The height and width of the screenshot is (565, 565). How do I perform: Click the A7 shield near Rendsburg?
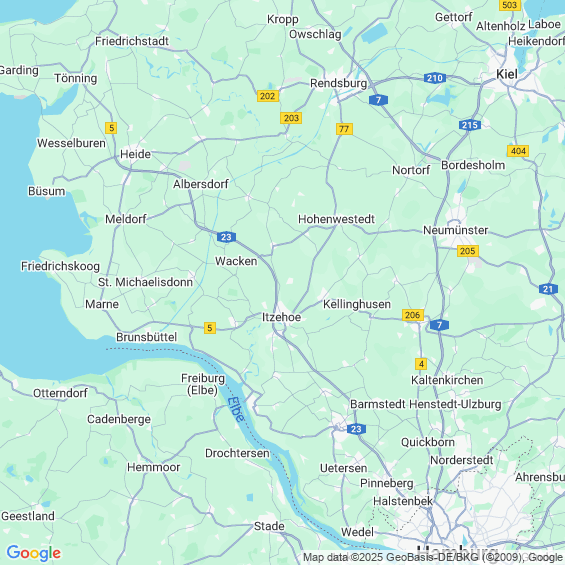point(378,100)
